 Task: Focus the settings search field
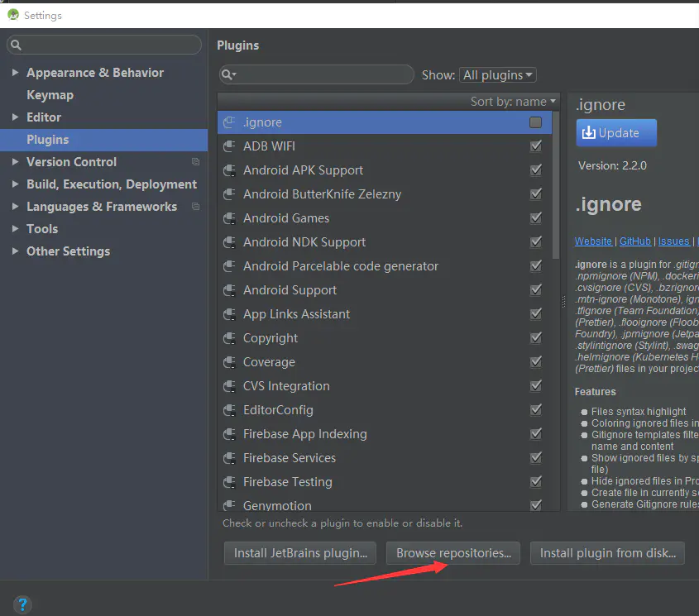(104, 45)
